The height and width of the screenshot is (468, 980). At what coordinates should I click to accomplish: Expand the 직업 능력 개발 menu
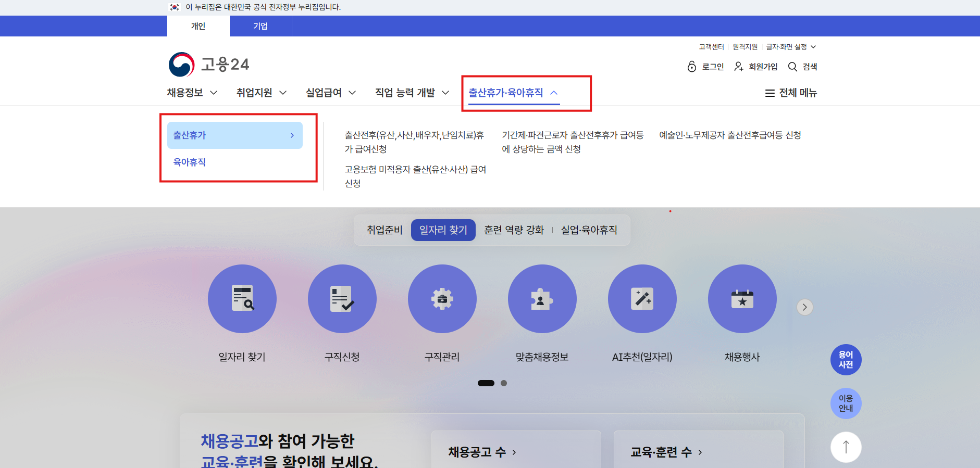[412, 93]
